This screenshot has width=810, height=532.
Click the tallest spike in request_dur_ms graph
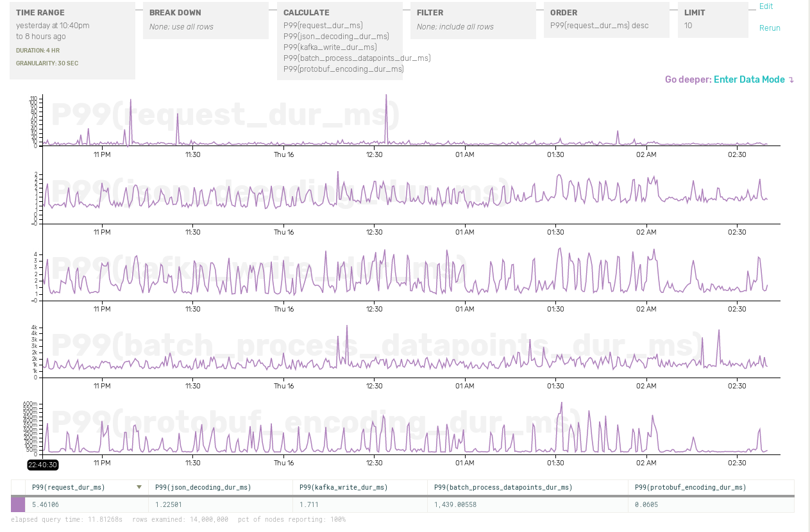(x=386, y=96)
